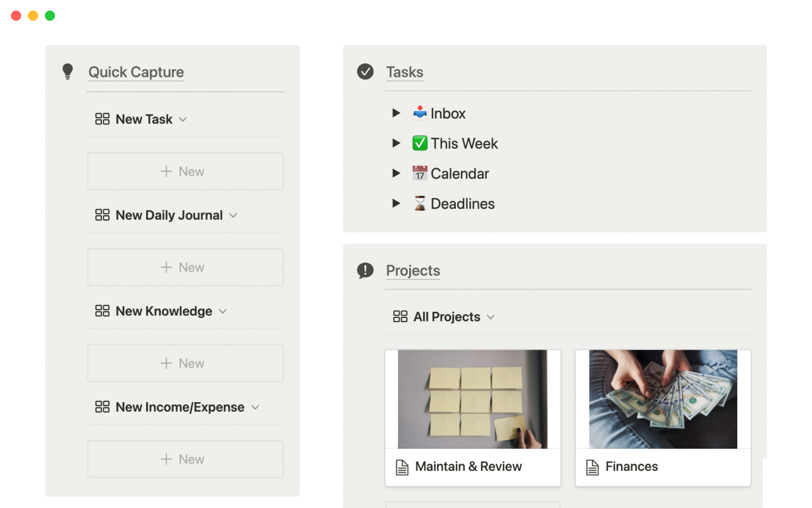Click the hourglass icon next to Deadlines
Image resolution: width=812 pixels, height=508 pixels.
coord(420,204)
